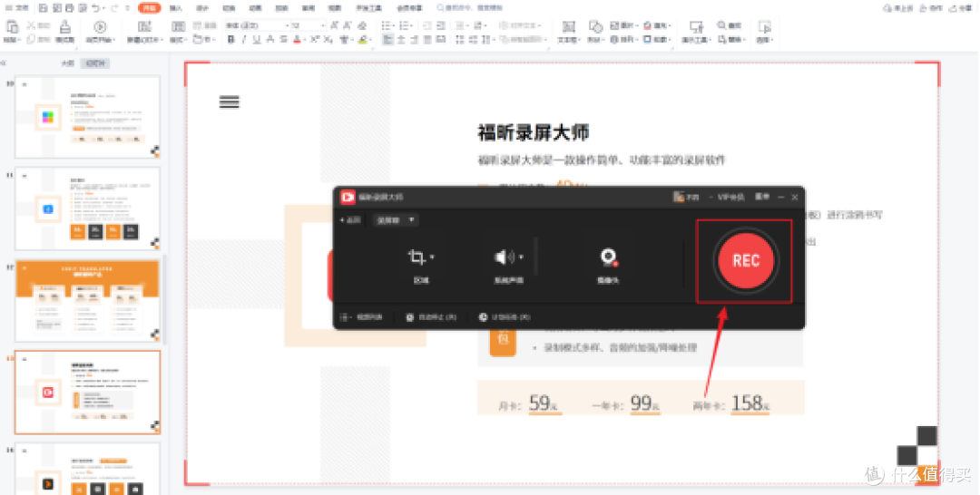Click the Picture insert icon

(614, 25)
